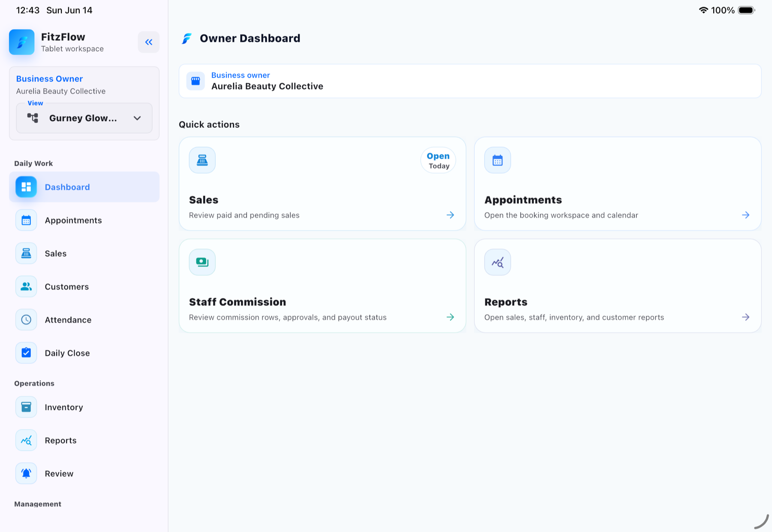Image resolution: width=772 pixels, height=532 pixels.
Task: Click the status bar time 12:43
Action: coord(28,10)
